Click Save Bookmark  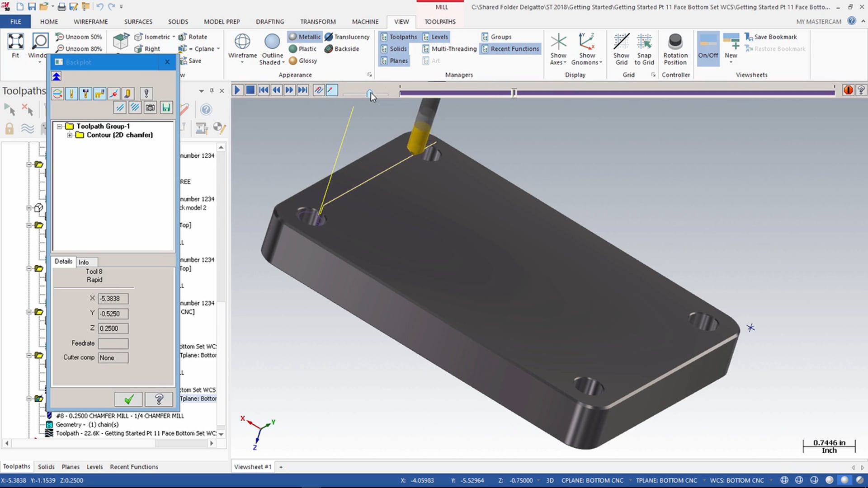coord(771,37)
